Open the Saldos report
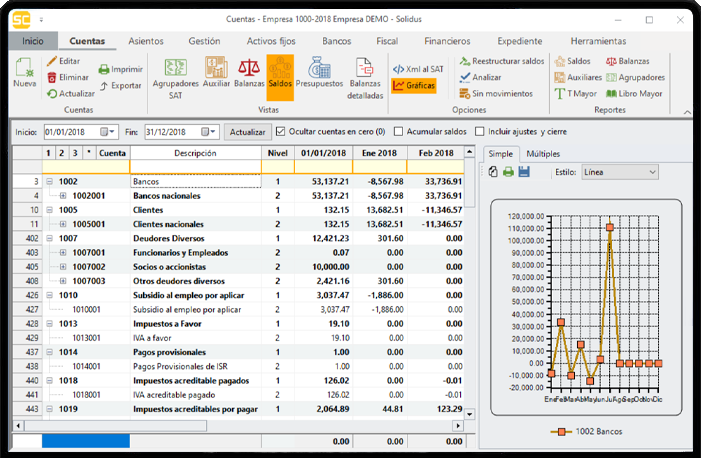This screenshot has height=458, width=701. coord(572,61)
